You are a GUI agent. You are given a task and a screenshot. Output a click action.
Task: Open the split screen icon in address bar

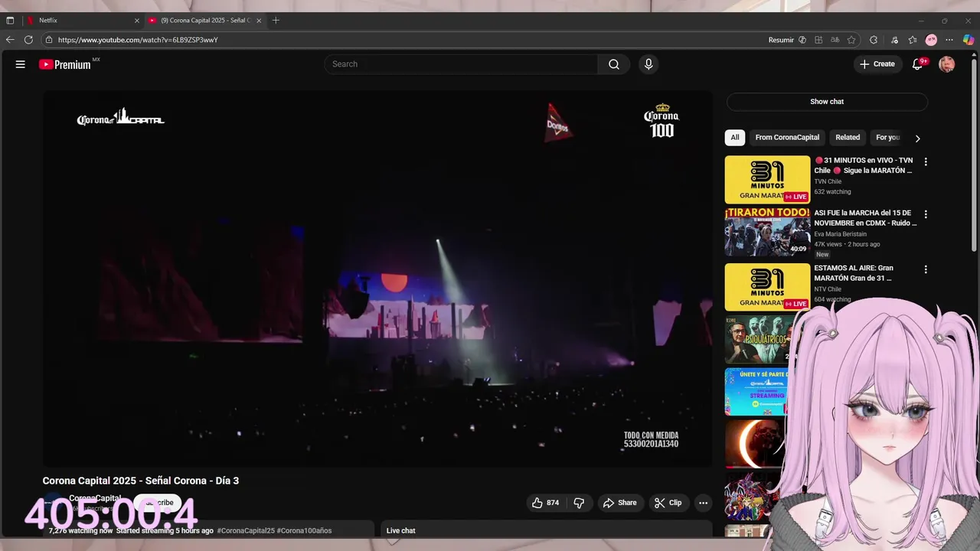coord(818,40)
